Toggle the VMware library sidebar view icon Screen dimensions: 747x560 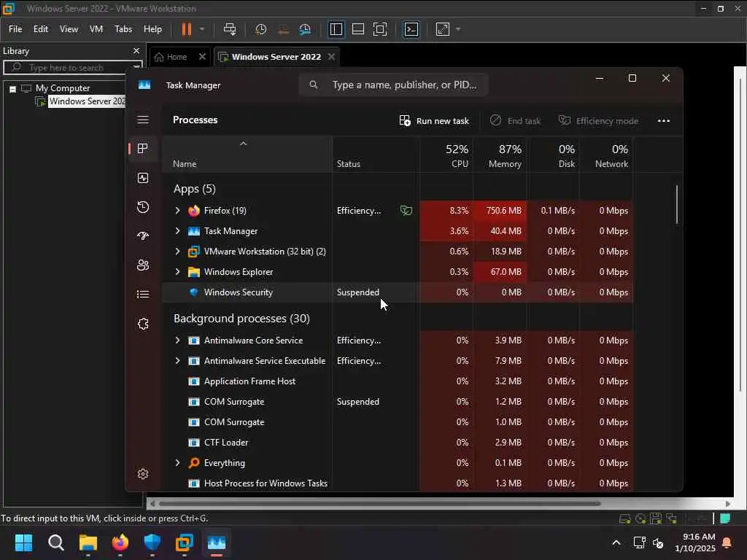[336, 29]
